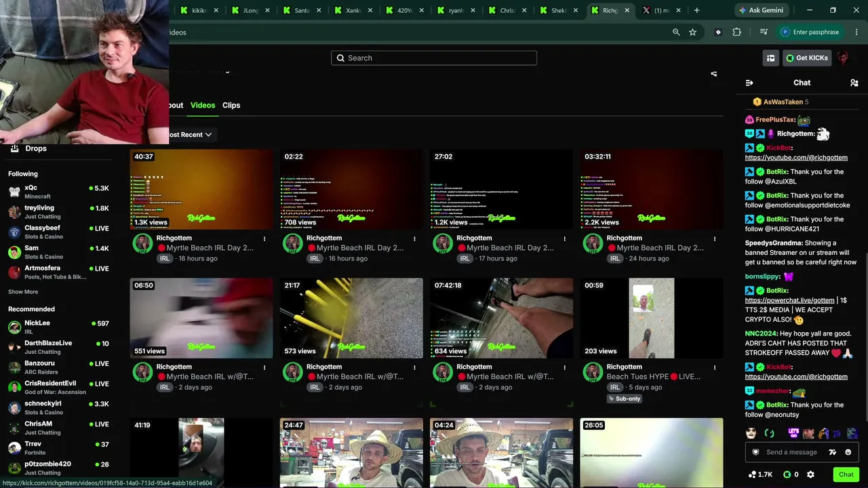Open the browser extensions puzzle icon

click(x=736, y=32)
